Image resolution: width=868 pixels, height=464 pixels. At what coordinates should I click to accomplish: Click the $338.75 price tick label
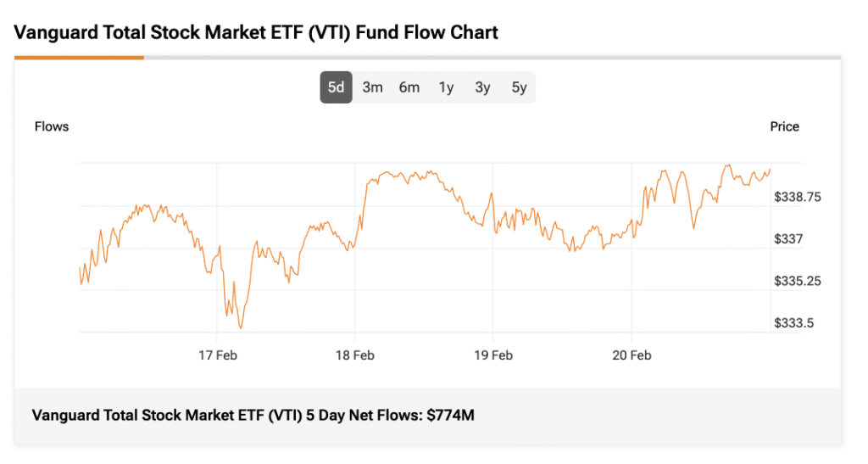(x=798, y=197)
